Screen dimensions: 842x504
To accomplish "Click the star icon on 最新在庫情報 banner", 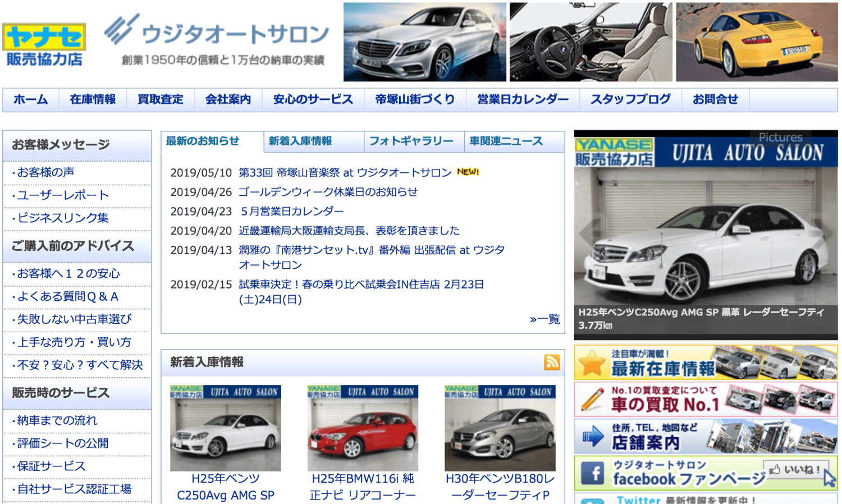I will 592,364.
